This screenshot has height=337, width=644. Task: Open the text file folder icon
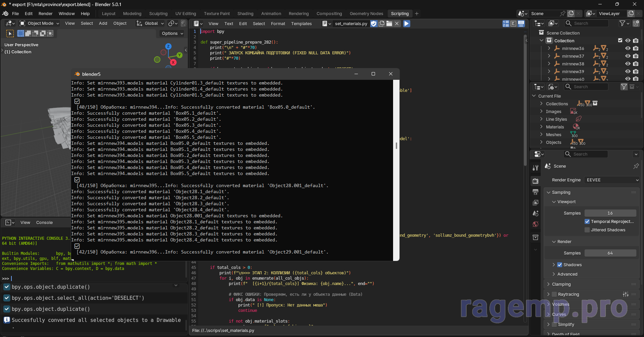point(389,24)
